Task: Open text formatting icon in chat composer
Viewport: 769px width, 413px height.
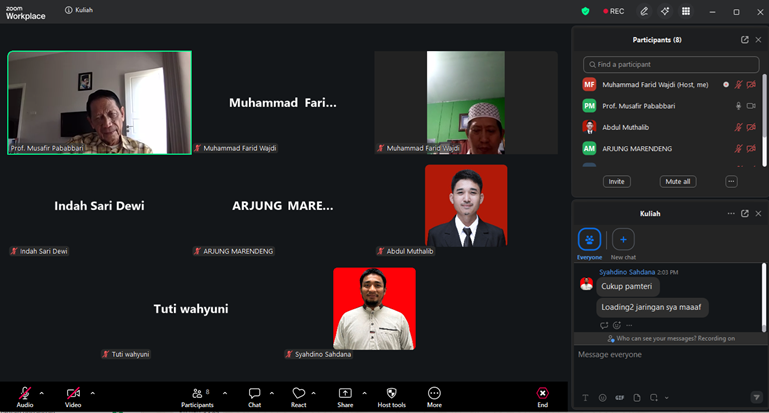Action: pos(585,398)
